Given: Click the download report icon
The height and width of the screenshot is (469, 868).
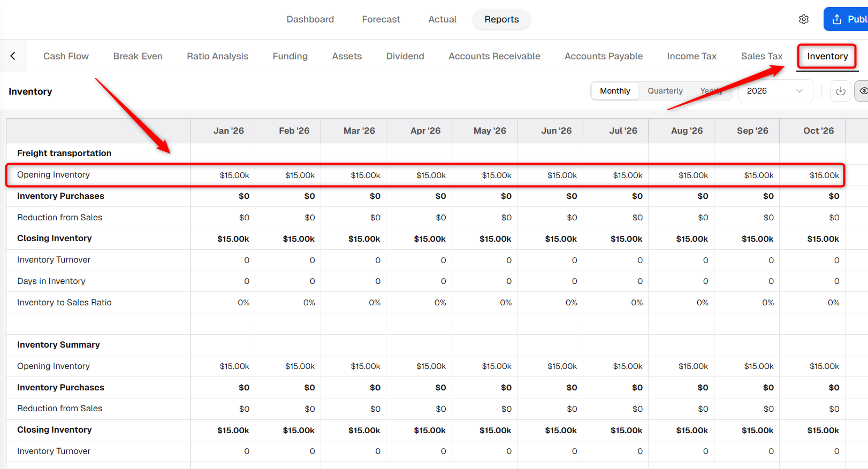Looking at the screenshot, I should point(841,91).
